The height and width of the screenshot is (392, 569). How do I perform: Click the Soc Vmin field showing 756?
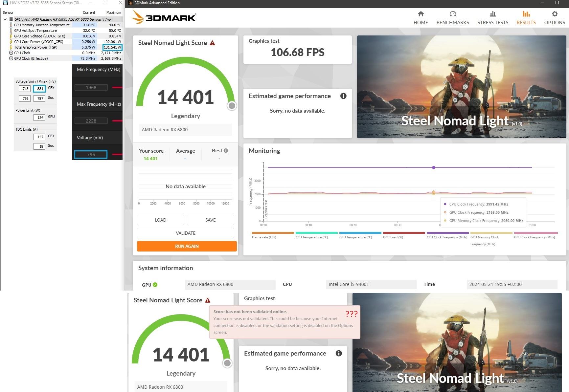tap(25, 98)
